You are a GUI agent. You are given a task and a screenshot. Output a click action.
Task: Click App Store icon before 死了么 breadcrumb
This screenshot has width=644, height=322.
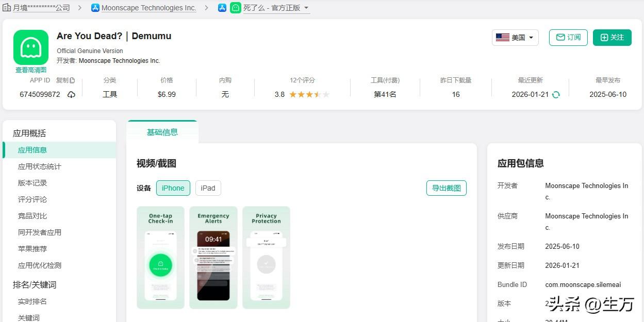tap(222, 8)
